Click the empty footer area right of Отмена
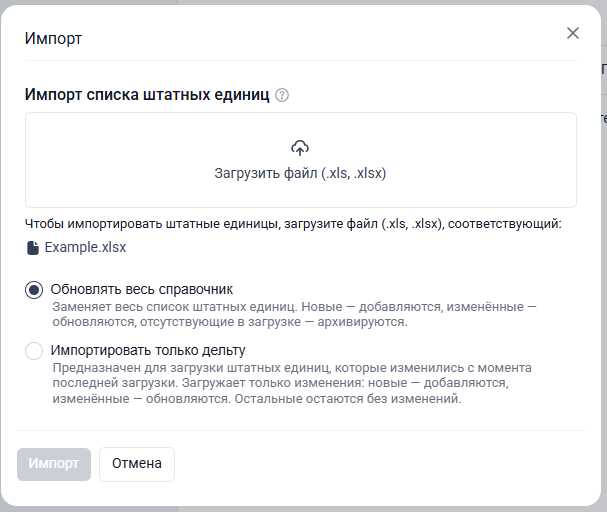Viewport: 607px width, 512px height. click(380, 464)
